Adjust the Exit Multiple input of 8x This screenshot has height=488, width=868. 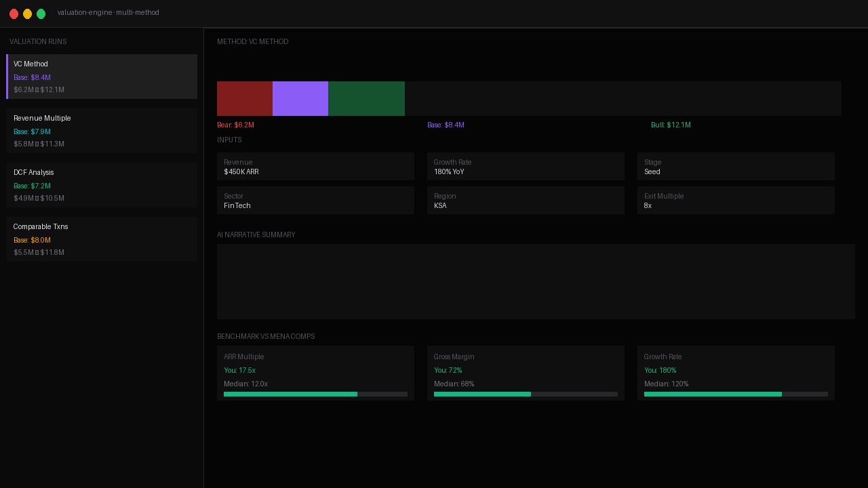tap(736, 201)
